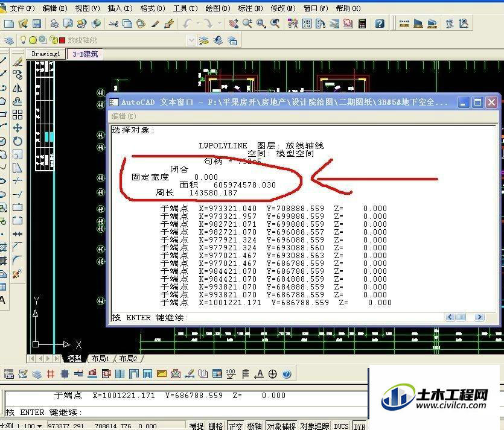
Task: Click the Redo arrow icon
Action: (208, 24)
